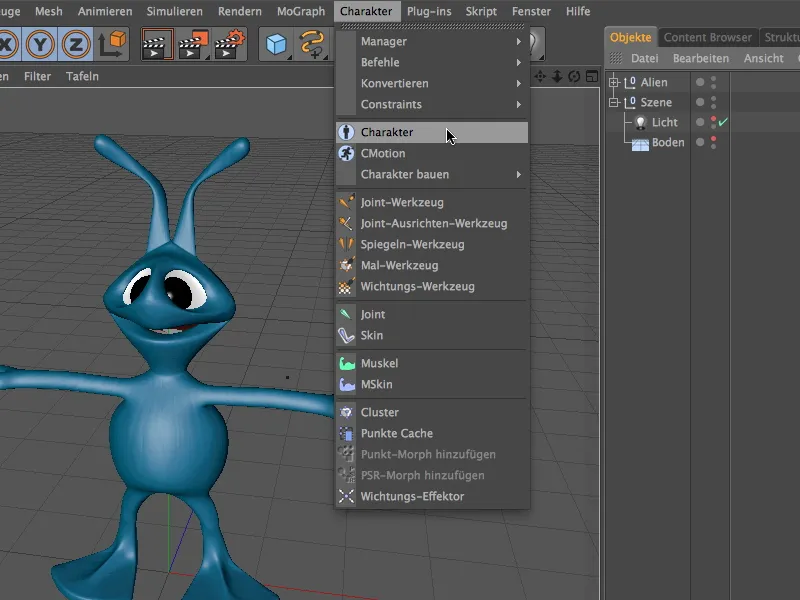This screenshot has width=800, height=600.
Task: Click the object manager grip icon
Action: point(616,59)
